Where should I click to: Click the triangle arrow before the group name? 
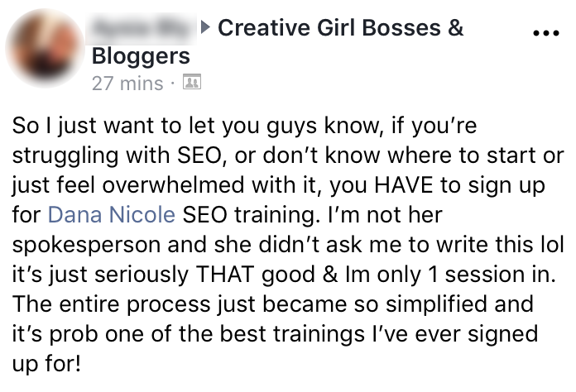pos(206,26)
